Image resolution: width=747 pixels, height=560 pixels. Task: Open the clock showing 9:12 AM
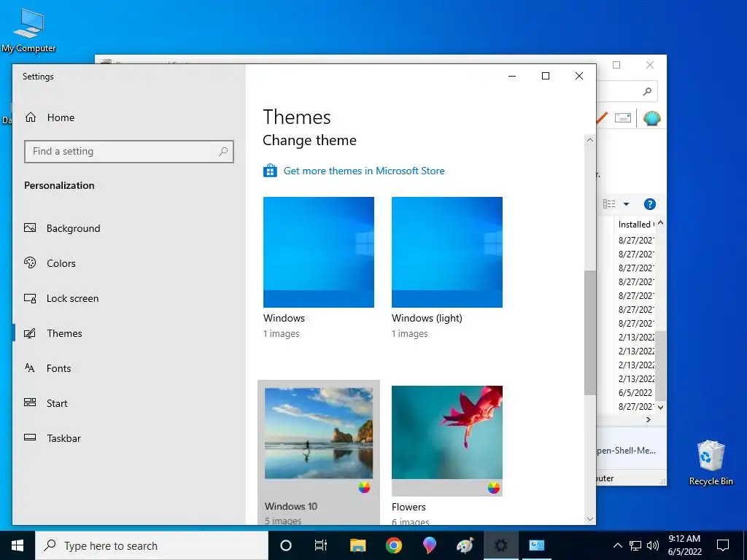(x=684, y=545)
